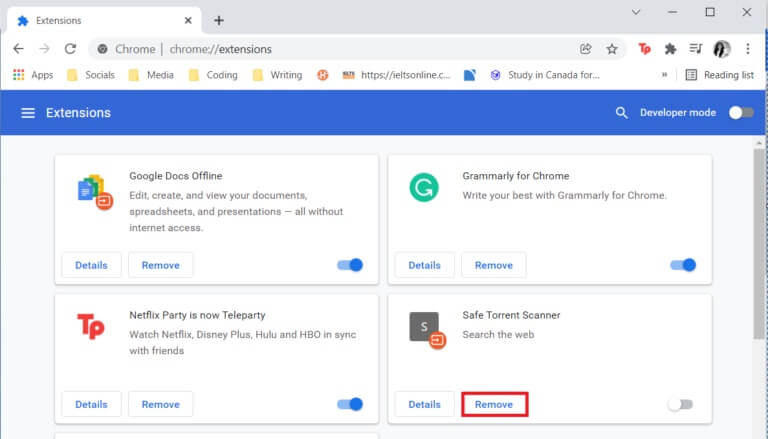The height and width of the screenshot is (439, 768).
Task: Open the Extensions hamburger main menu
Action: pos(28,113)
